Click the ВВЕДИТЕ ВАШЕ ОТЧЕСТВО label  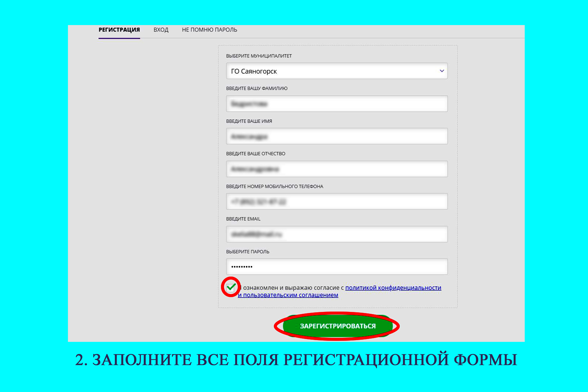(256, 154)
